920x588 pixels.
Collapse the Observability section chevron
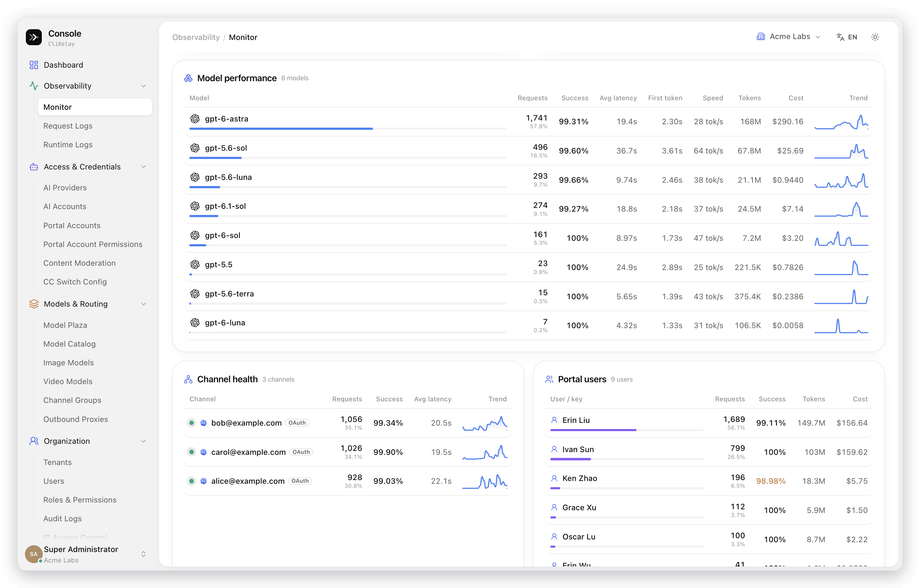coord(144,86)
